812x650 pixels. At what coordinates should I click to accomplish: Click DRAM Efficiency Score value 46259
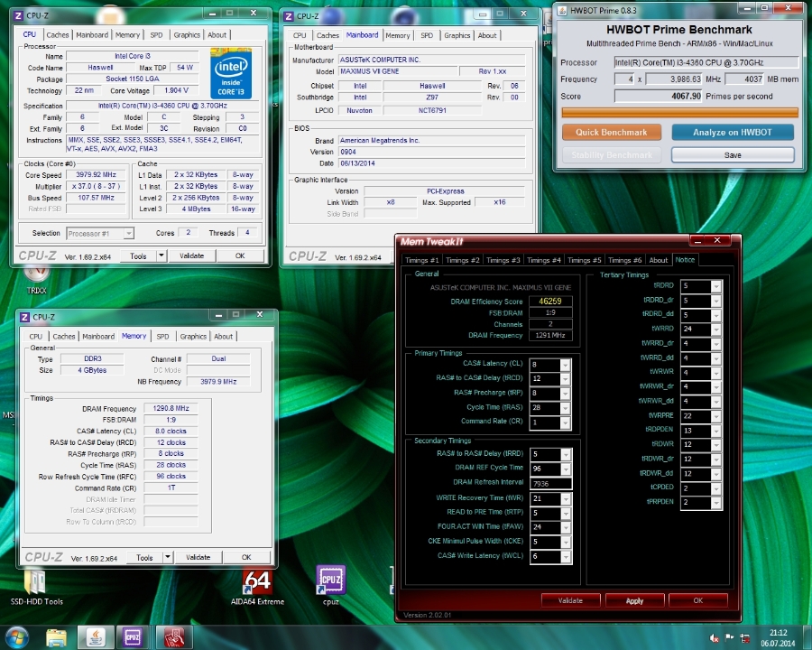tap(550, 302)
